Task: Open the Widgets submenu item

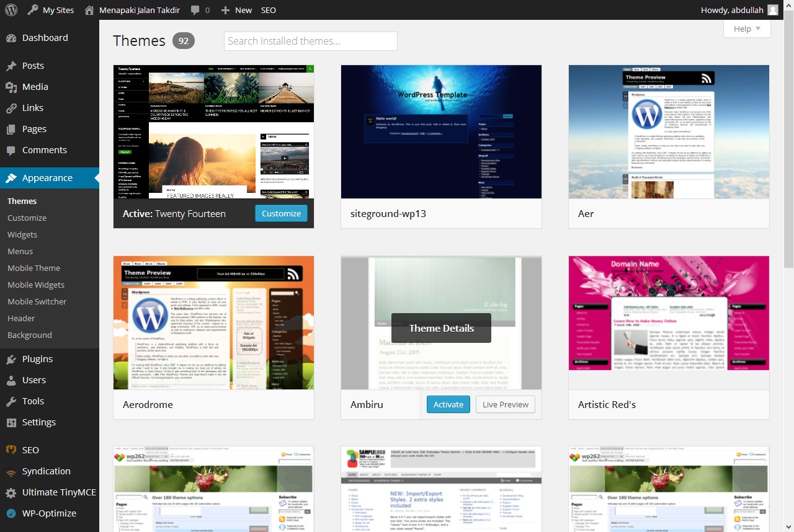Action: pos(22,234)
